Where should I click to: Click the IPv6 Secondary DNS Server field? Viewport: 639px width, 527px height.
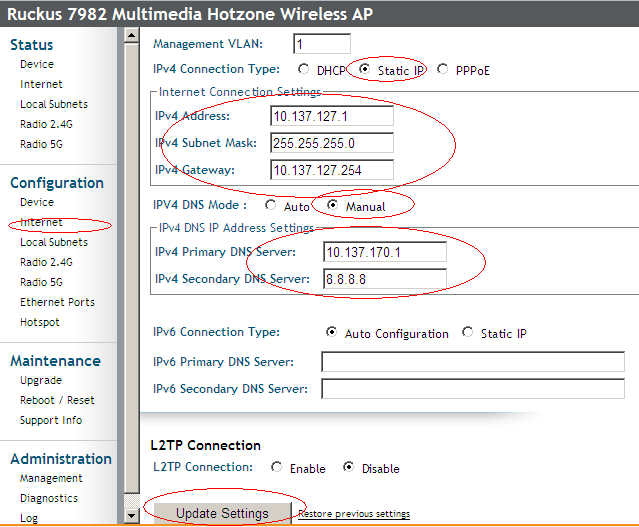473,389
